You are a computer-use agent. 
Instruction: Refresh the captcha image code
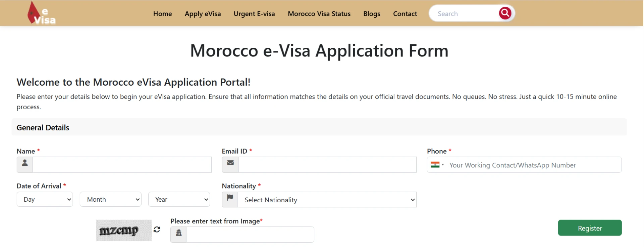tap(157, 230)
